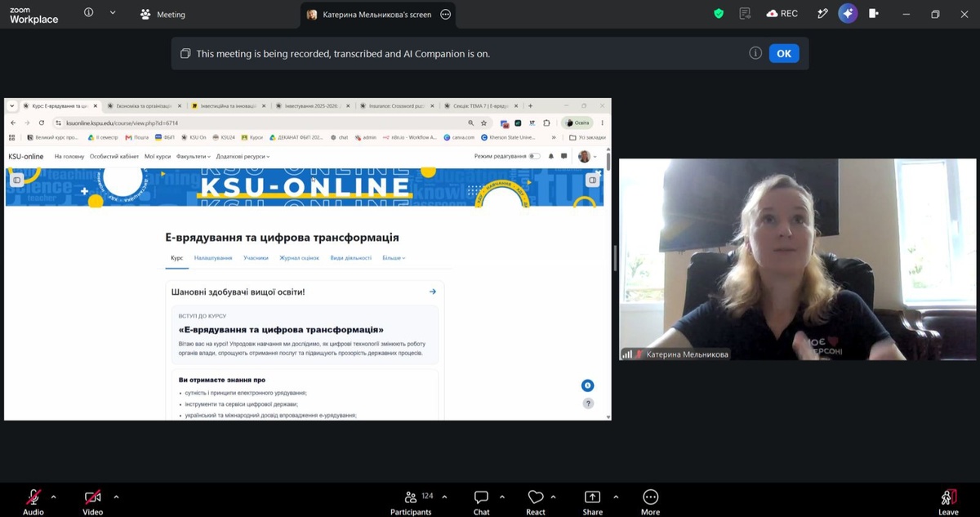The height and width of the screenshot is (517, 980).
Task: Unmute microphone with the Audio button
Action: click(33, 501)
